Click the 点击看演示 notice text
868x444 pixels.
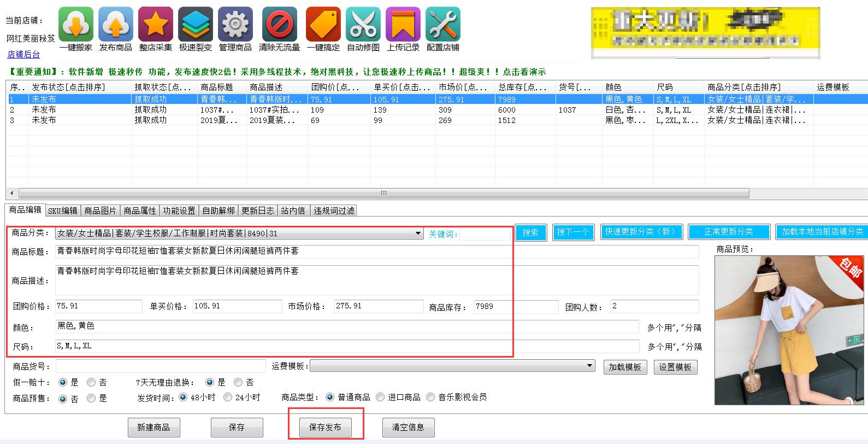point(524,72)
